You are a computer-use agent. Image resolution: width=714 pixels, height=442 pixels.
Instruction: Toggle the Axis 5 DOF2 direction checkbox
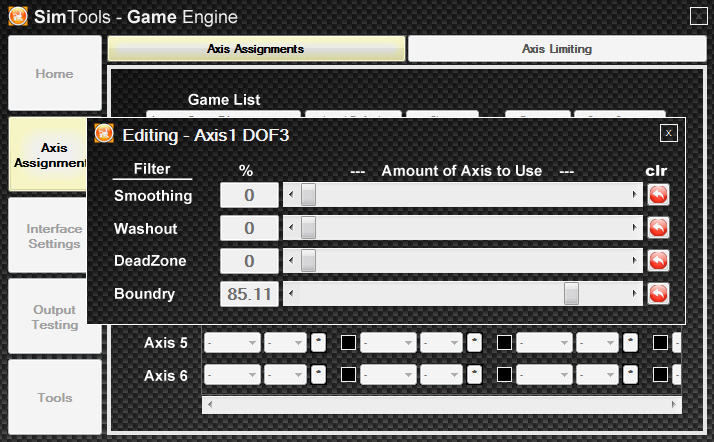pyautogui.click(x=348, y=342)
